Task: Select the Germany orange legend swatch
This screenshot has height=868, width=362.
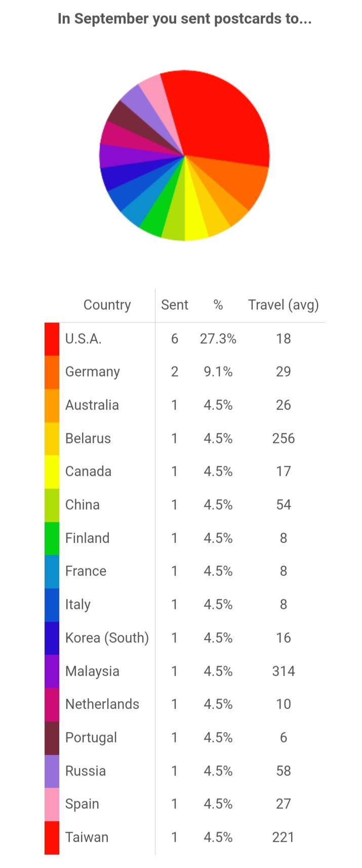Action: [x=52, y=372]
